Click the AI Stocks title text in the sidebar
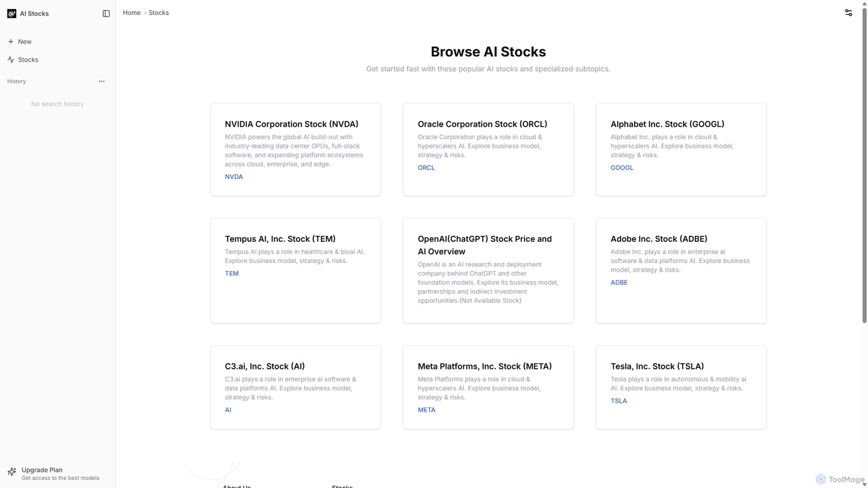The image size is (868, 488). click(x=34, y=14)
